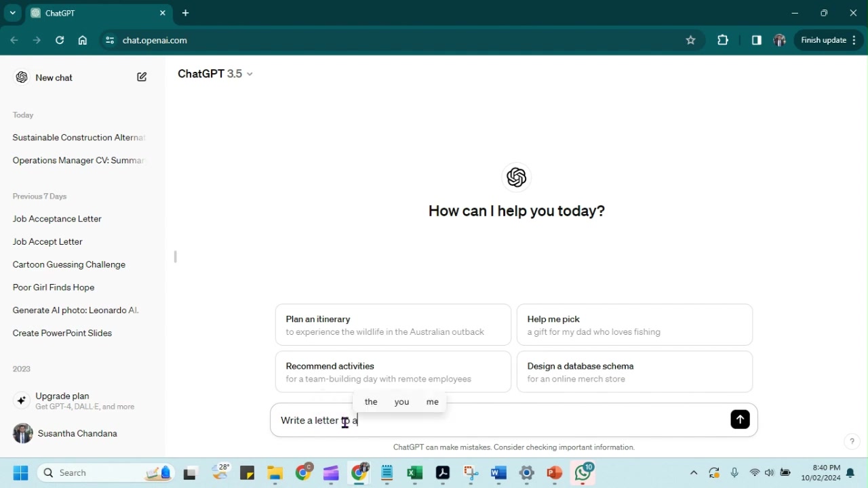
Task: Open WhatsApp from the taskbar
Action: [583, 472]
